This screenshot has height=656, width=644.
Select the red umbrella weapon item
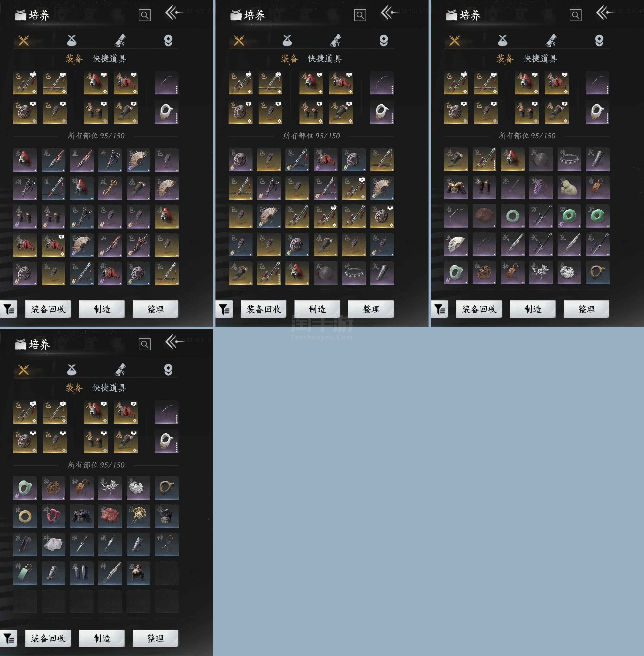tap(138, 245)
